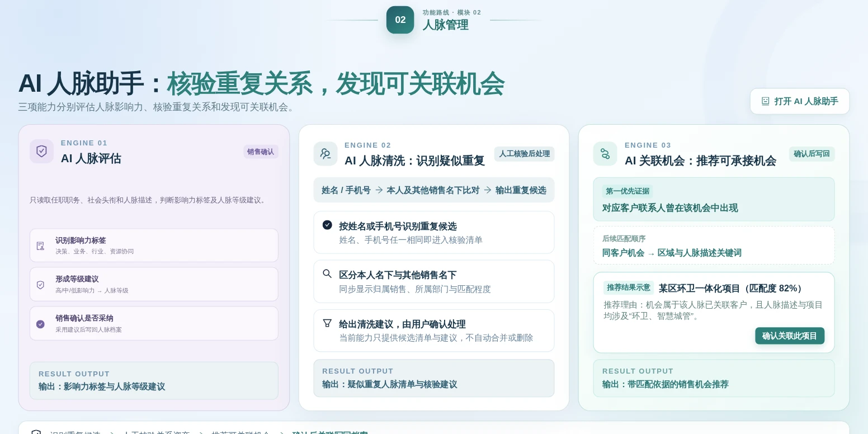The image size is (868, 434).
Task: Click the "后续匹配顺序" label
Action: [x=624, y=238]
